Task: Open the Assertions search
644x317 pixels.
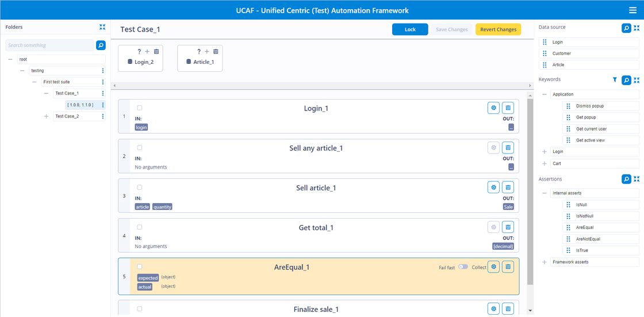Action: [626, 179]
